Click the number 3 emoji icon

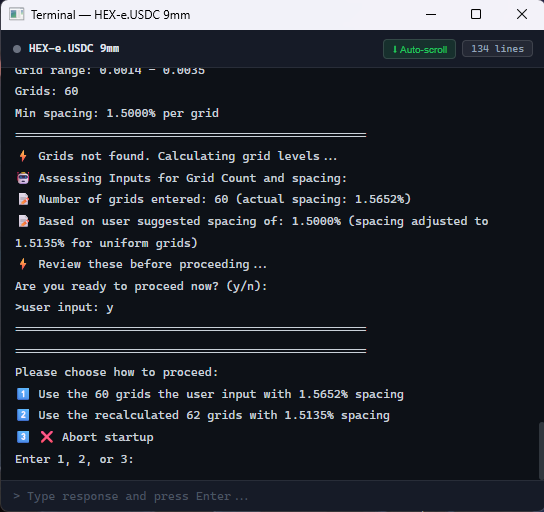23,437
